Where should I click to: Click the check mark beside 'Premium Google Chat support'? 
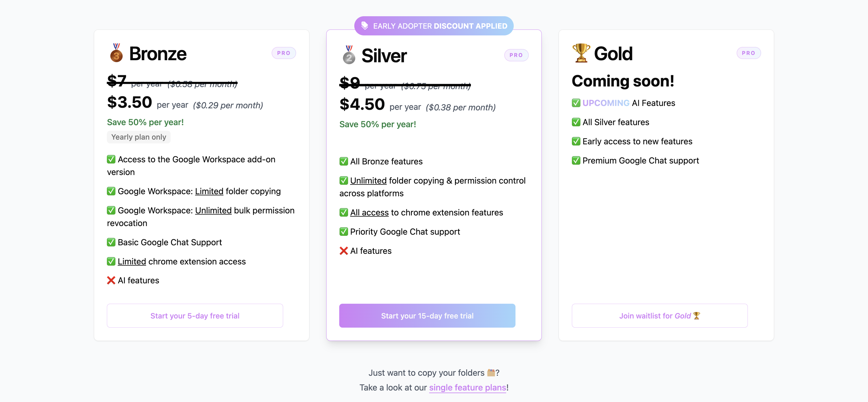pos(576,160)
